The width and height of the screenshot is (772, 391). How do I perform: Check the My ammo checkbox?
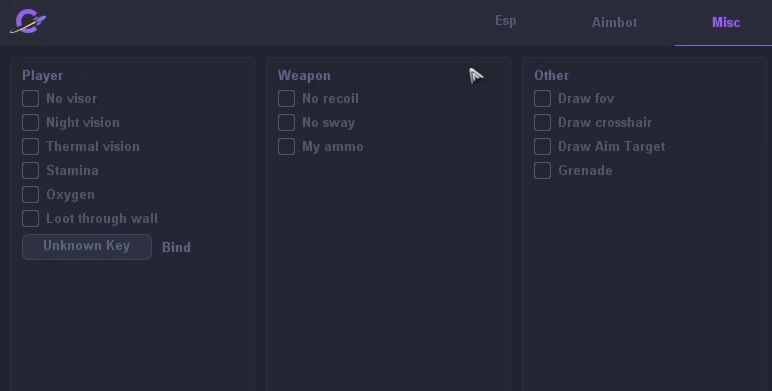(x=287, y=147)
